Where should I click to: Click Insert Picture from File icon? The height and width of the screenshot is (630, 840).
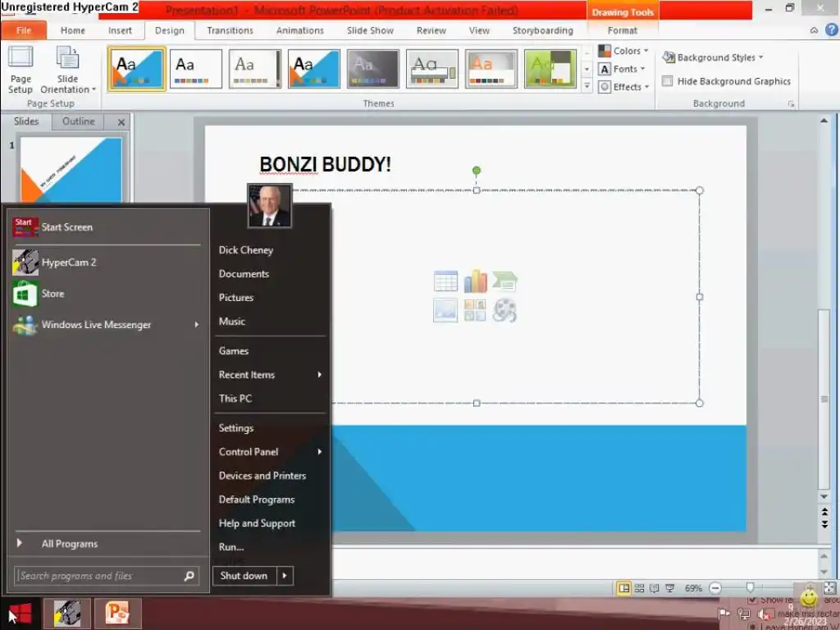coord(445,310)
